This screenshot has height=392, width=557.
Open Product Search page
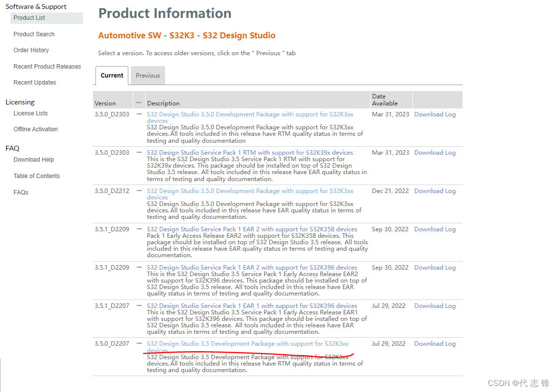pyautogui.click(x=34, y=34)
